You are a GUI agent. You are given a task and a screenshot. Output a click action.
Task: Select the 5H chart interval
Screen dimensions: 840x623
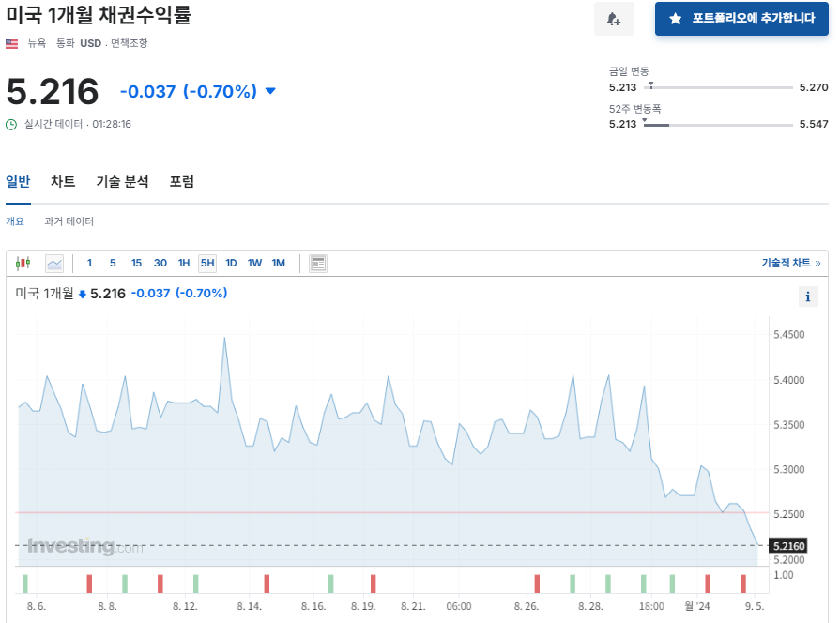pos(206,264)
